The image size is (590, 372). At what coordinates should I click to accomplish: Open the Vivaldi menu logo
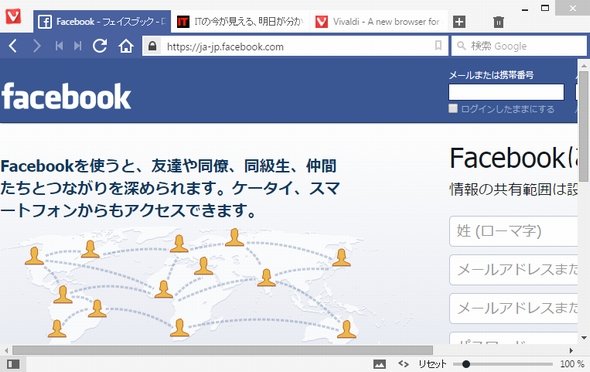[x=13, y=17]
